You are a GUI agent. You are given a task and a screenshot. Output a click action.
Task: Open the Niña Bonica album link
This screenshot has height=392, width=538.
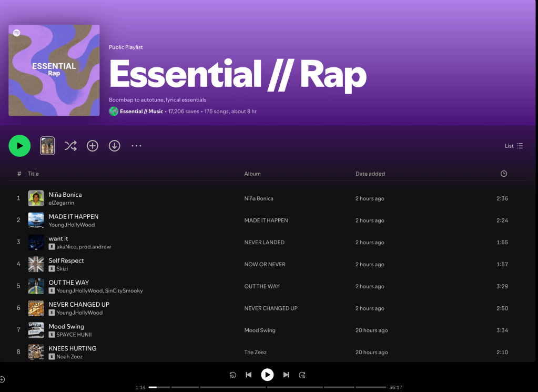[259, 198]
